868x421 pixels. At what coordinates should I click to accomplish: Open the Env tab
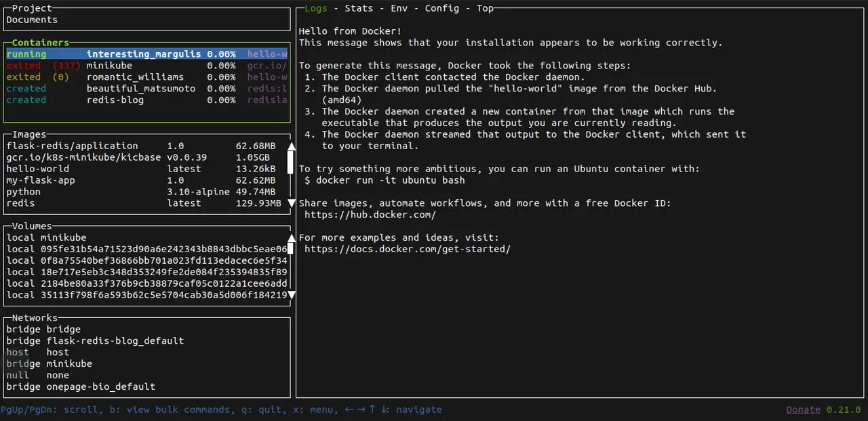pos(399,8)
